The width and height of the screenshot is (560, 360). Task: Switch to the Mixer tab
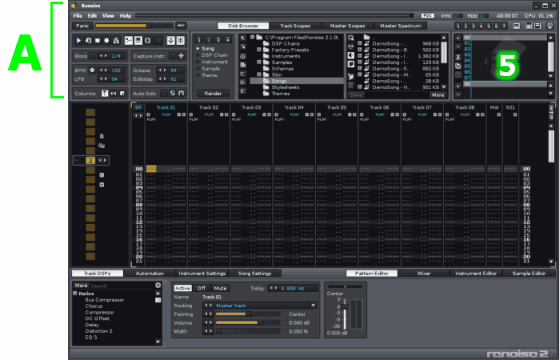tap(424, 273)
